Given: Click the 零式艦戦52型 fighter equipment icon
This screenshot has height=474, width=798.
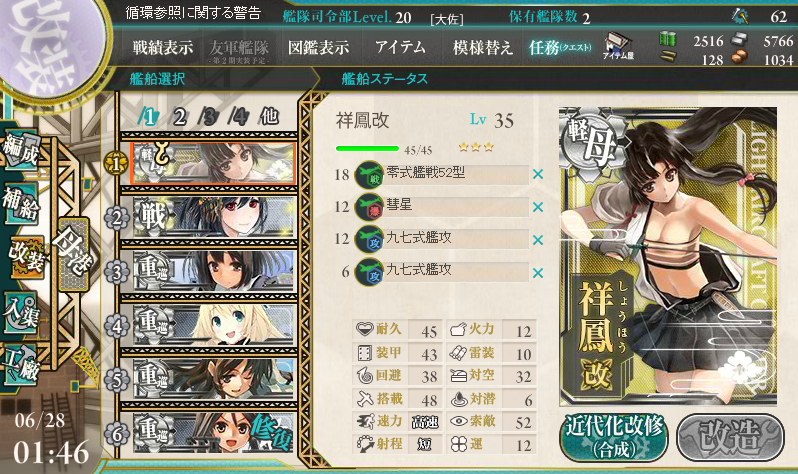Looking at the screenshot, I should pos(368,175).
